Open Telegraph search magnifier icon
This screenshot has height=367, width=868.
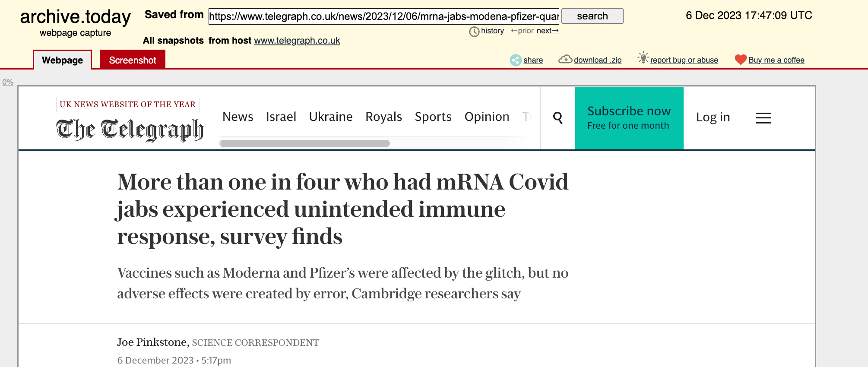[x=558, y=117]
